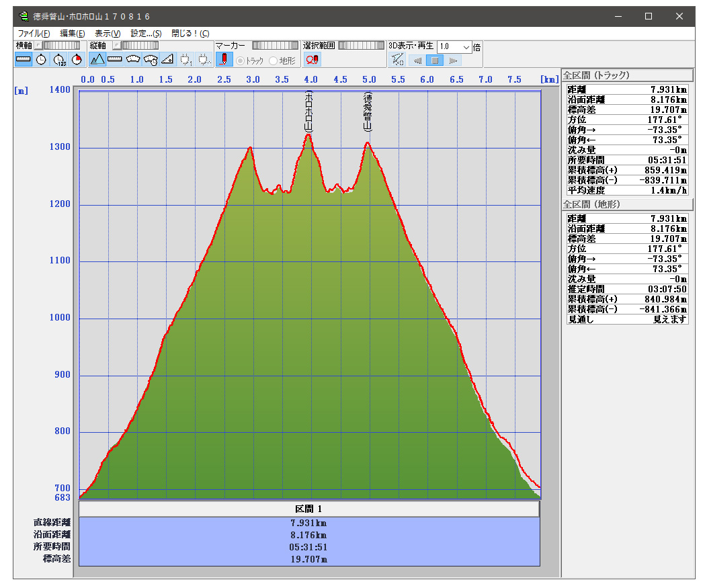The image size is (705, 588).
Task: Open the ファイル(F) menu
Action: click(x=34, y=33)
